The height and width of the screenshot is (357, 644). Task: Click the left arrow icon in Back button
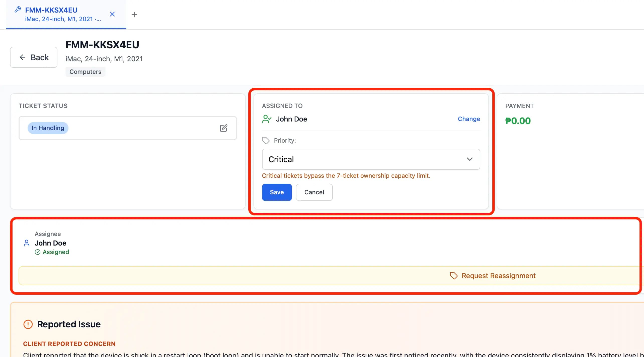tap(23, 57)
